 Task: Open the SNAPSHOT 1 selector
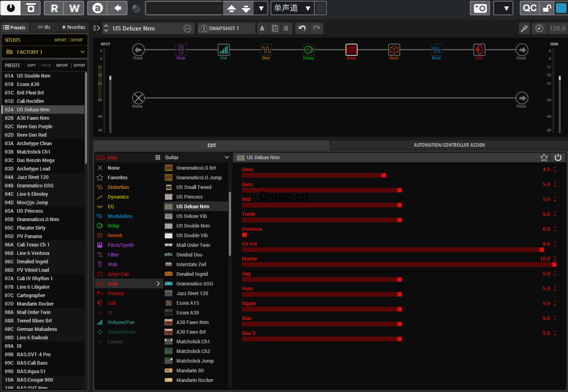tap(226, 28)
